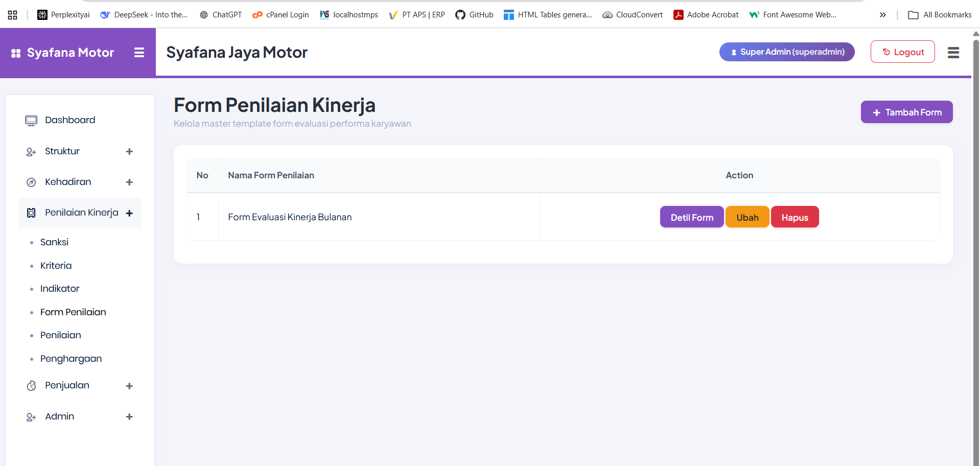Click the Struktur user-plus icon
The width and height of the screenshot is (980, 466).
click(x=31, y=152)
